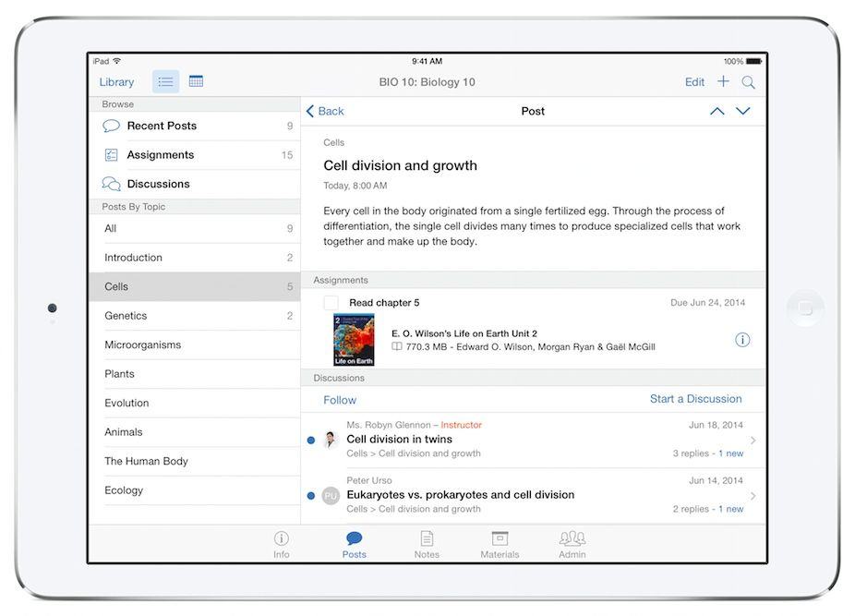Select Genetics topic

pyautogui.click(x=195, y=316)
